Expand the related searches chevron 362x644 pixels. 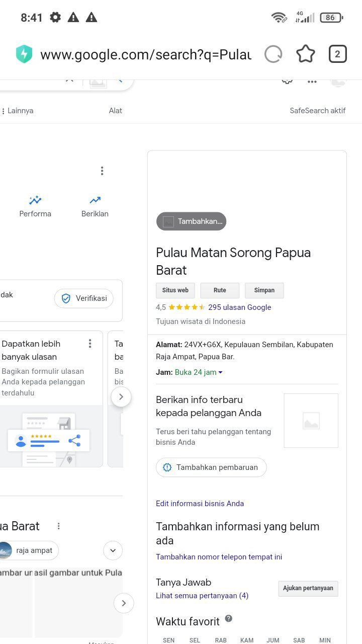click(113, 550)
